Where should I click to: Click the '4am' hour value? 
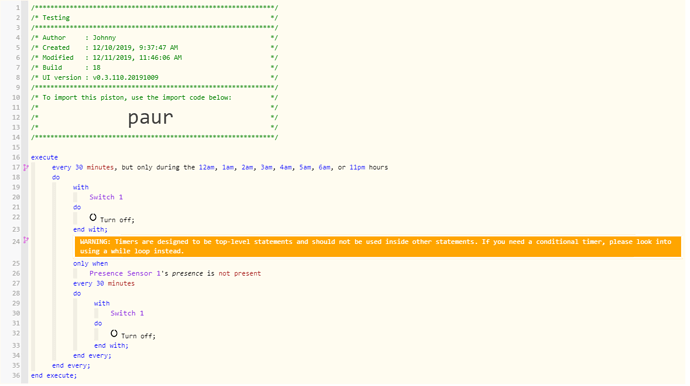coord(286,168)
